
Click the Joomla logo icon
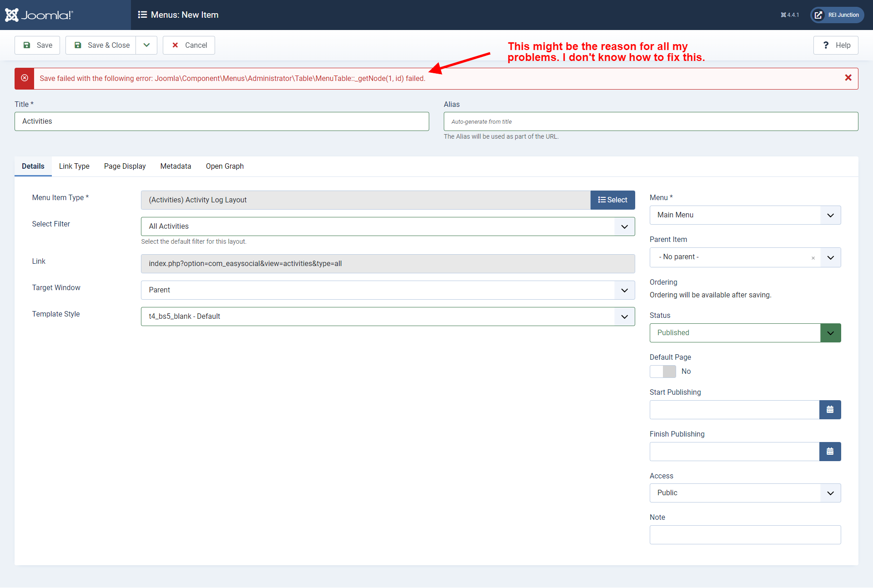pyautogui.click(x=12, y=15)
